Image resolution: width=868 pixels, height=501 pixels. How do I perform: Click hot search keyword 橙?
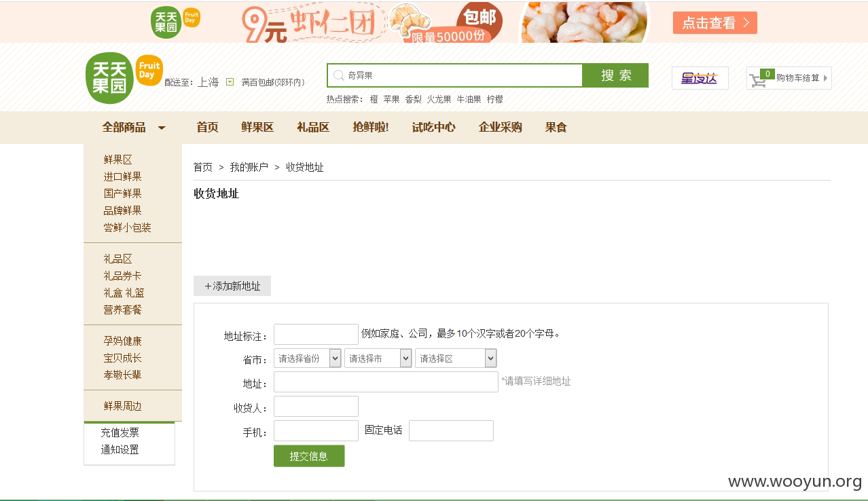(374, 99)
